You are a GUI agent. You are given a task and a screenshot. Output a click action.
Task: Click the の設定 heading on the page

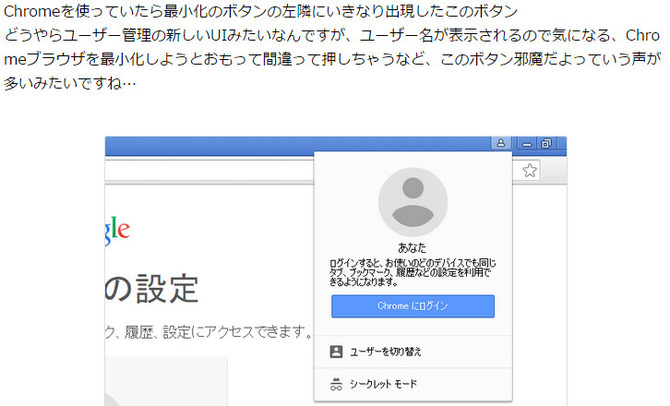pyautogui.click(x=152, y=289)
